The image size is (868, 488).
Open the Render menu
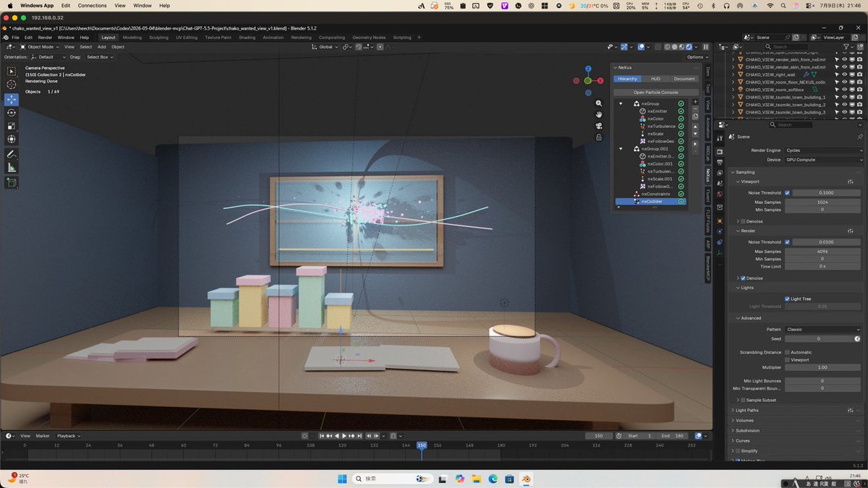click(x=45, y=38)
